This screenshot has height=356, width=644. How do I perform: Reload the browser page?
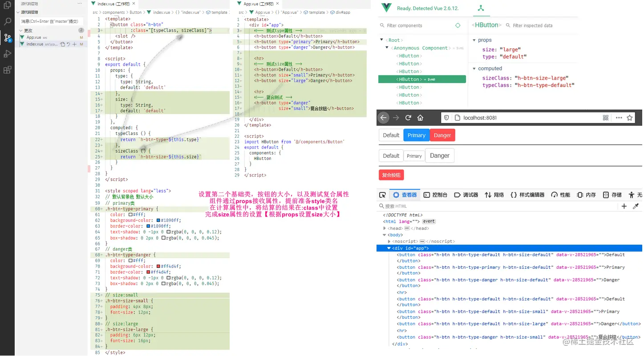[408, 118]
